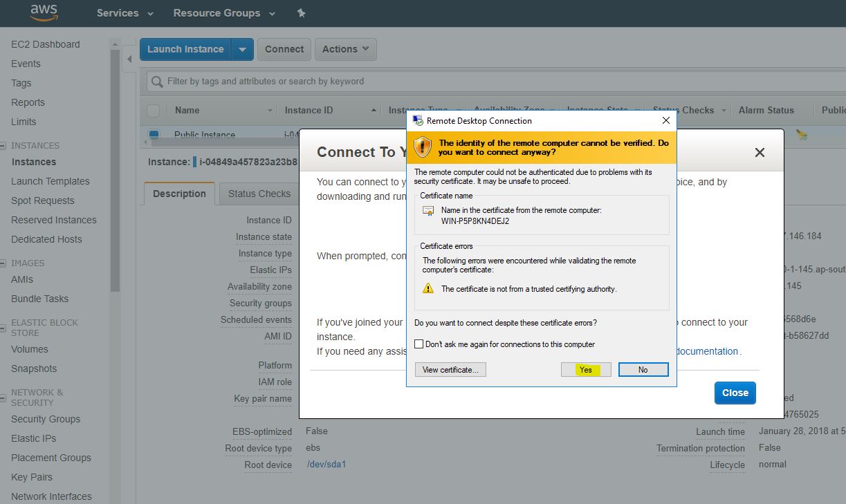
Task: Enable "Don't ask me again" checkbox
Action: point(419,344)
